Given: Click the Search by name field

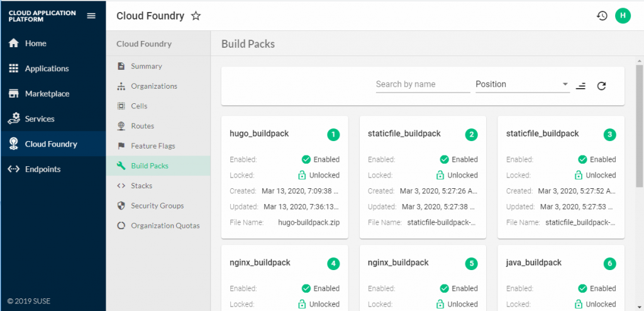Looking at the screenshot, I should (423, 84).
